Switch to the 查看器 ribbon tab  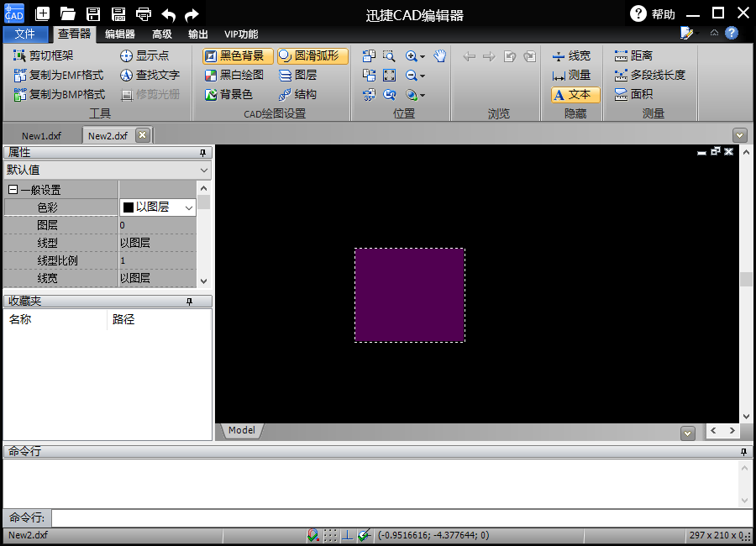click(74, 34)
